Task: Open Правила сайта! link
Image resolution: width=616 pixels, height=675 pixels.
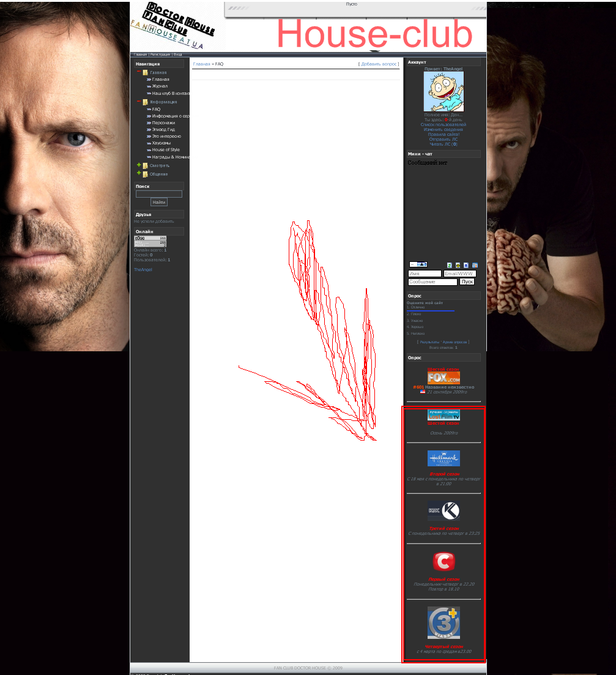Action: coord(443,135)
